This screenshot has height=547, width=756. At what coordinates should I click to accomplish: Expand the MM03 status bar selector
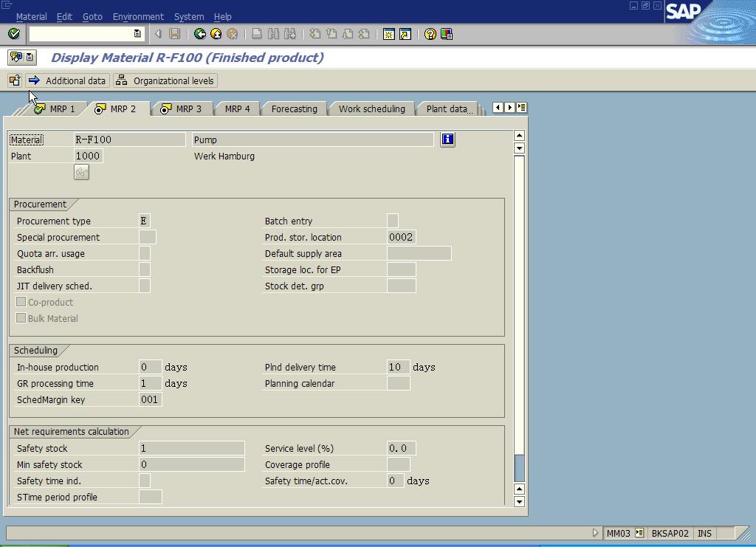click(639, 533)
